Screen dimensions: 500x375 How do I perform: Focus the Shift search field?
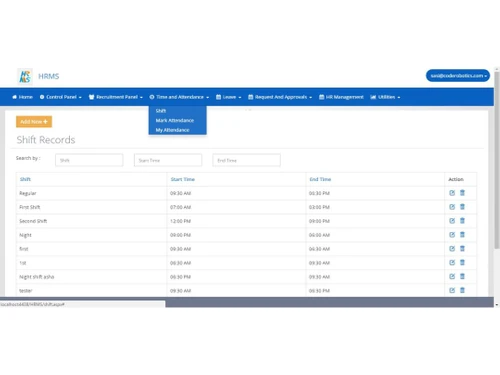pyautogui.click(x=89, y=160)
